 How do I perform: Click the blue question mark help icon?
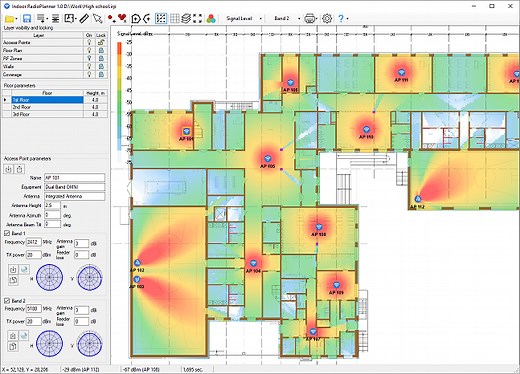point(341,18)
